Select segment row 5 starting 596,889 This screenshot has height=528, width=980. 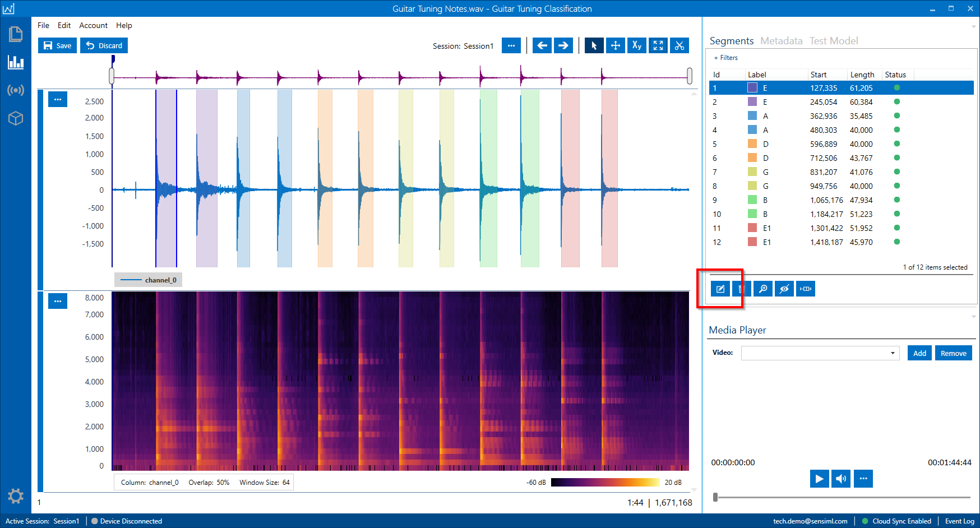[x=841, y=144]
